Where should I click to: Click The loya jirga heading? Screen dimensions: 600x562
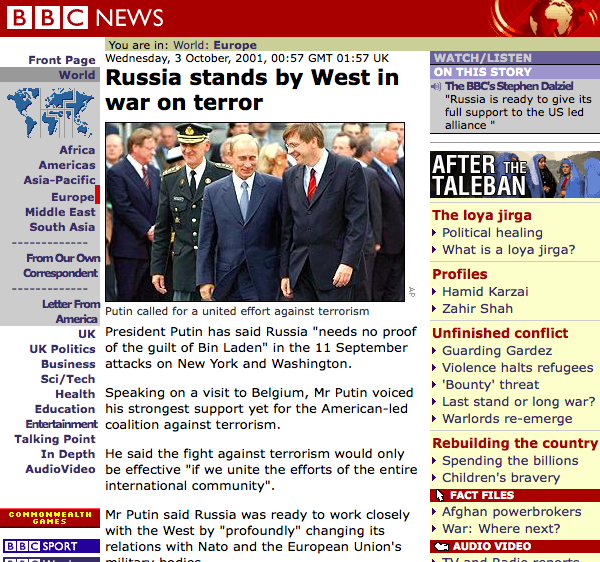(482, 215)
